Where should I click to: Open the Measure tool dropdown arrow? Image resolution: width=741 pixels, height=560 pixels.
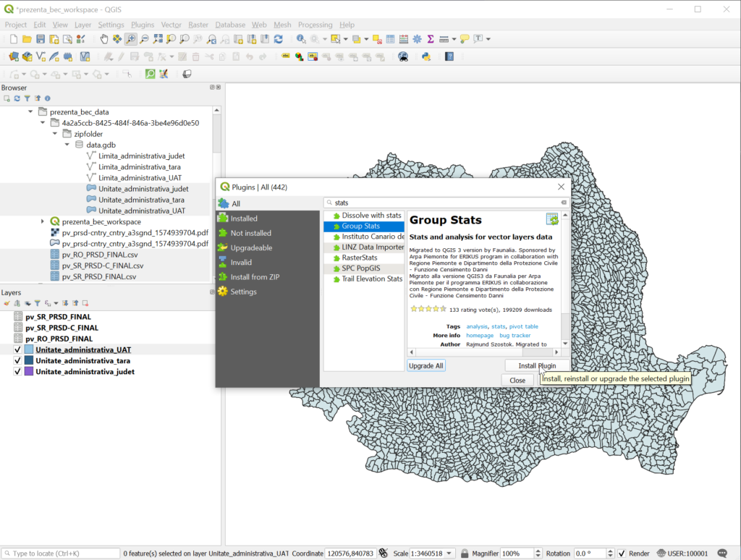click(x=454, y=39)
